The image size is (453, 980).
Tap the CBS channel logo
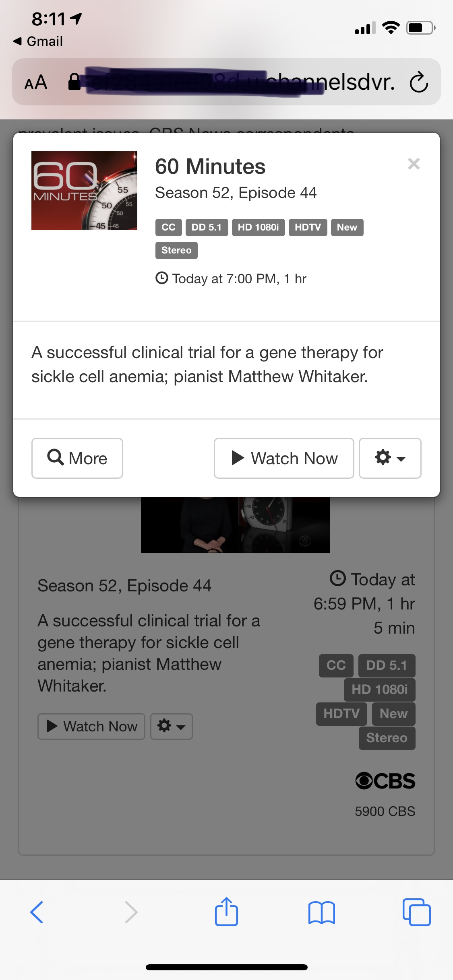point(385,781)
